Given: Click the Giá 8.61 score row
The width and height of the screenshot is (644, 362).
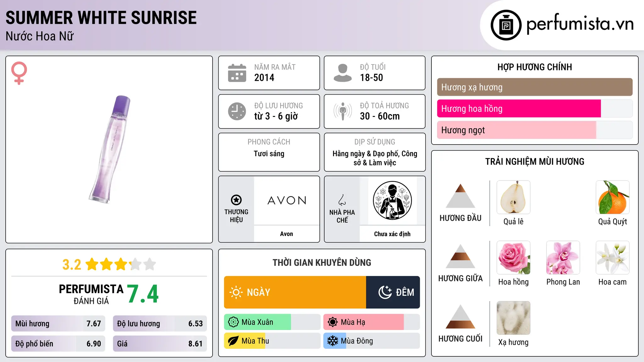Looking at the screenshot, I should tap(160, 344).
